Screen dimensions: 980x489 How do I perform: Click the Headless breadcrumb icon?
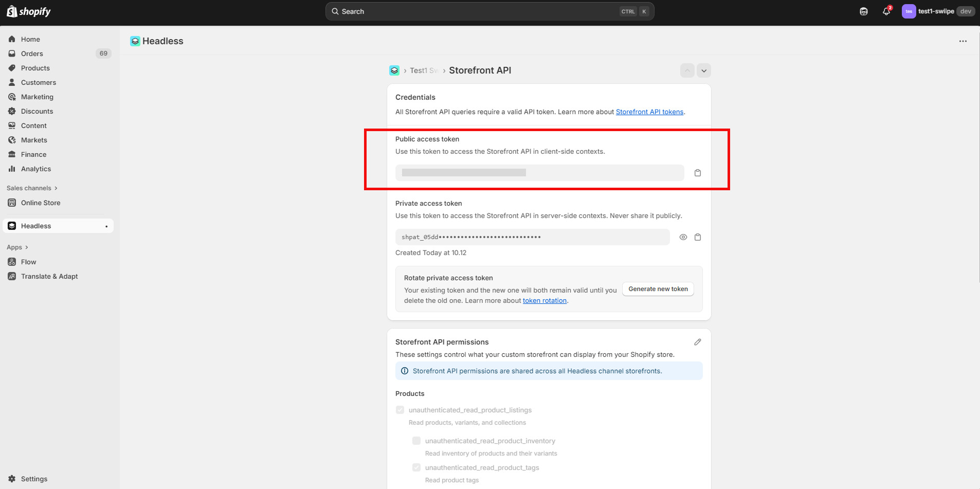pos(394,70)
